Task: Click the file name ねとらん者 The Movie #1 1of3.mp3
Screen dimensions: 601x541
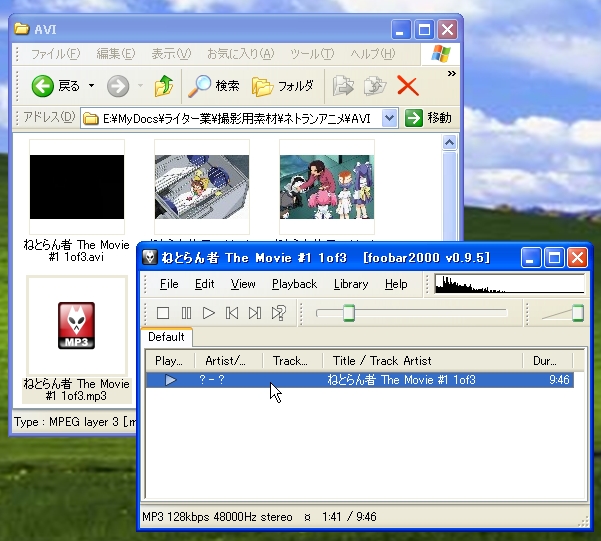Action: click(76, 390)
